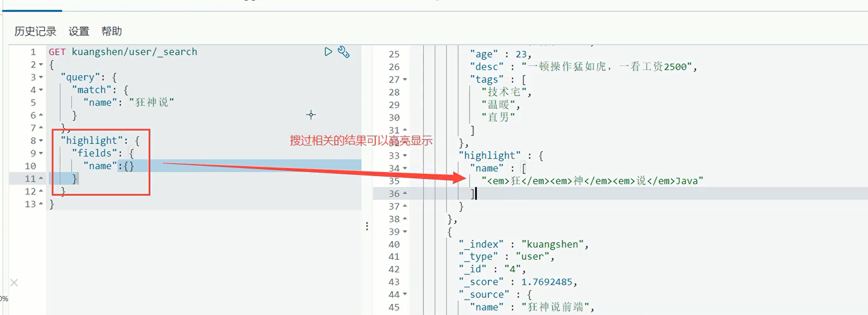Click line number 1 in the editor gutter
This screenshot has width=868, height=315.
point(33,52)
